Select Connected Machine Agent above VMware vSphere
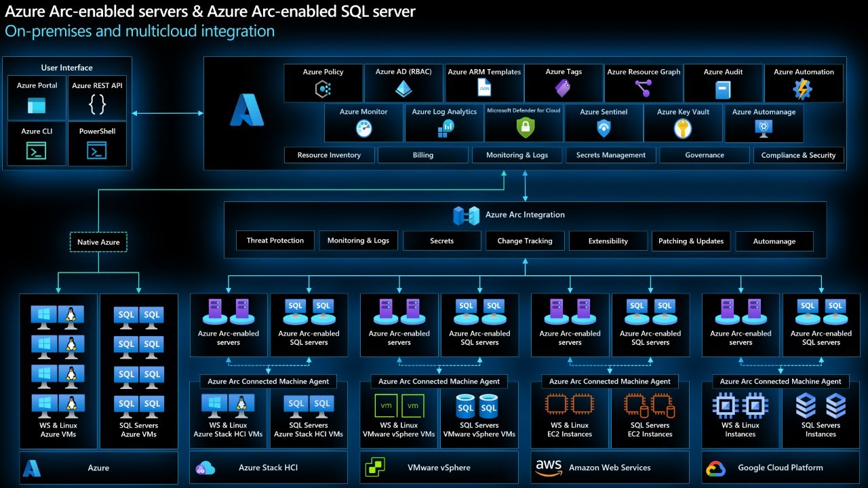 click(439, 382)
